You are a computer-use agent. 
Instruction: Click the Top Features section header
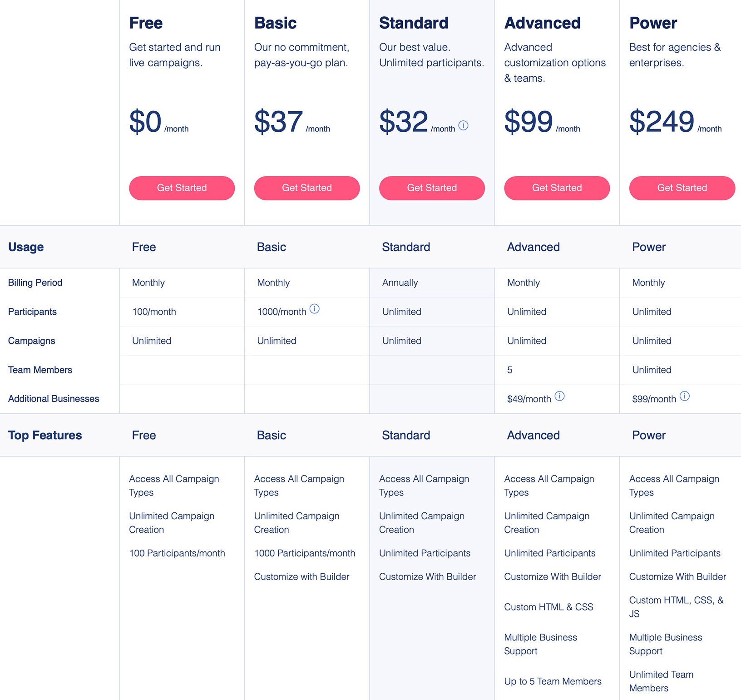tap(45, 435)
